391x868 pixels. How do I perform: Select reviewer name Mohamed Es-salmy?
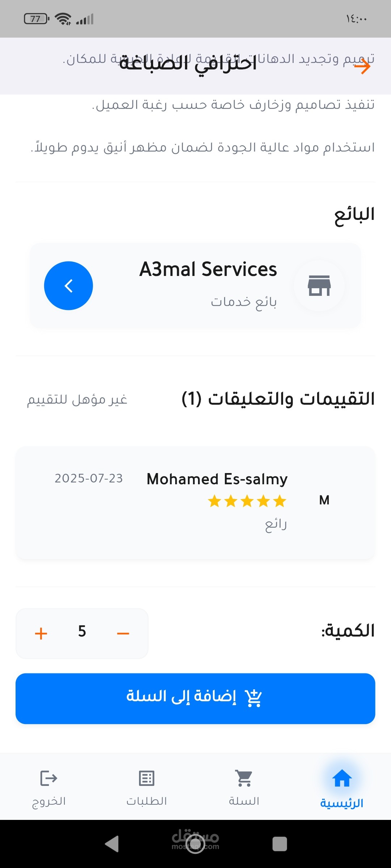[217, 479]
